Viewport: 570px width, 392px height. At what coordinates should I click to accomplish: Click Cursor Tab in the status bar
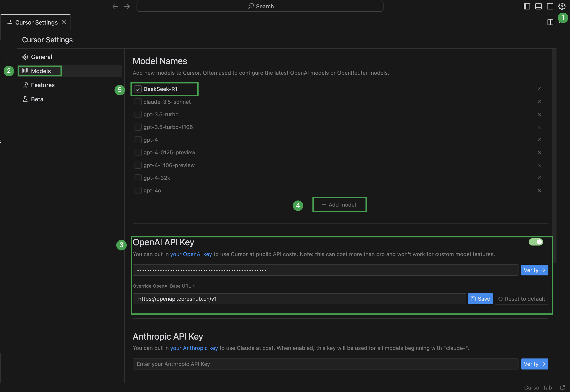pos(538,387)
